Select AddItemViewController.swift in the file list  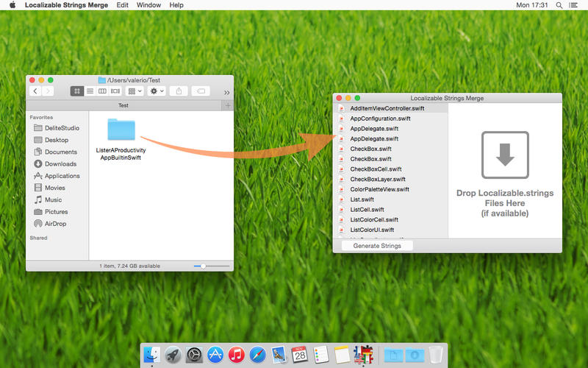387,108
